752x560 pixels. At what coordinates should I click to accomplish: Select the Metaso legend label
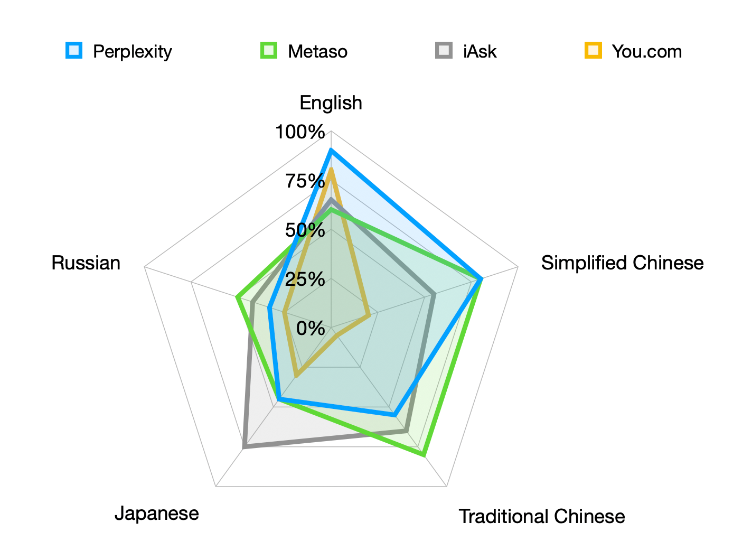point(317,52)
